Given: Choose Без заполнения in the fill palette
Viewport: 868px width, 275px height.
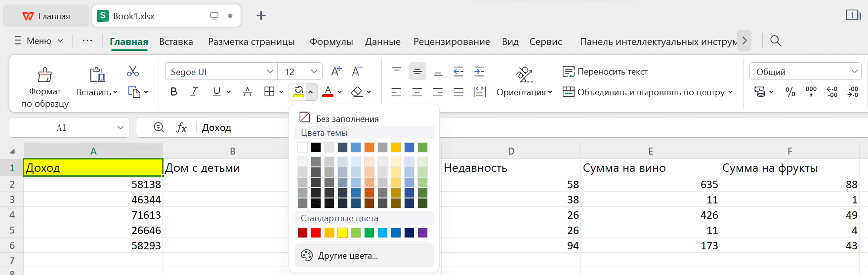Looking at the screenshot, I should 339,118.
